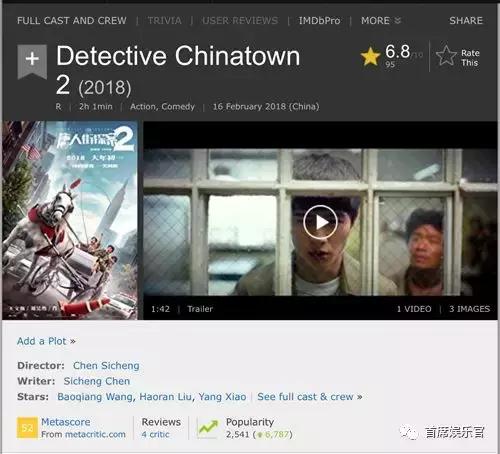Image resolution: width=500 pixels, height=454 pixels.
Task: Open Baoqiang Wang's profile link
Action: 95,397
